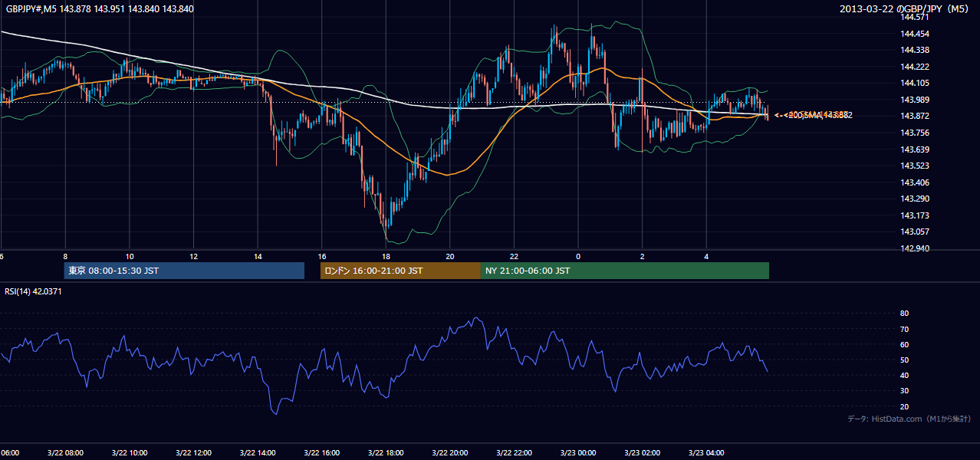
Task: Click price axis label 143.756
Action: pos(916,133)
